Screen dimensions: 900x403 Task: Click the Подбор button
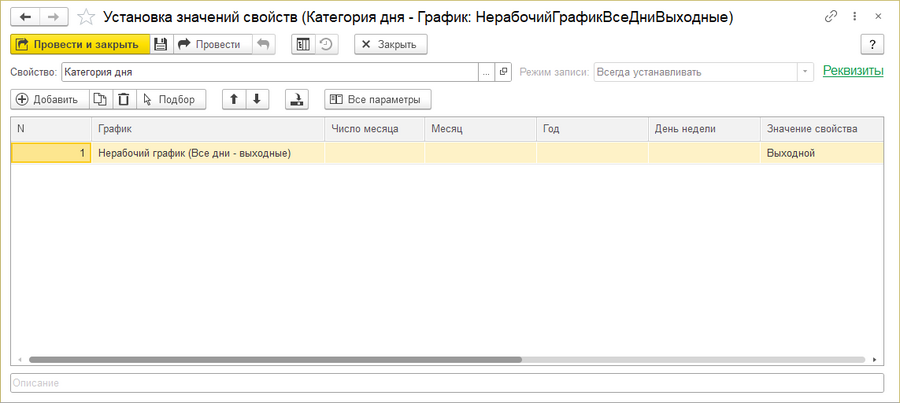pyautogui.click(x=170, y=99)
